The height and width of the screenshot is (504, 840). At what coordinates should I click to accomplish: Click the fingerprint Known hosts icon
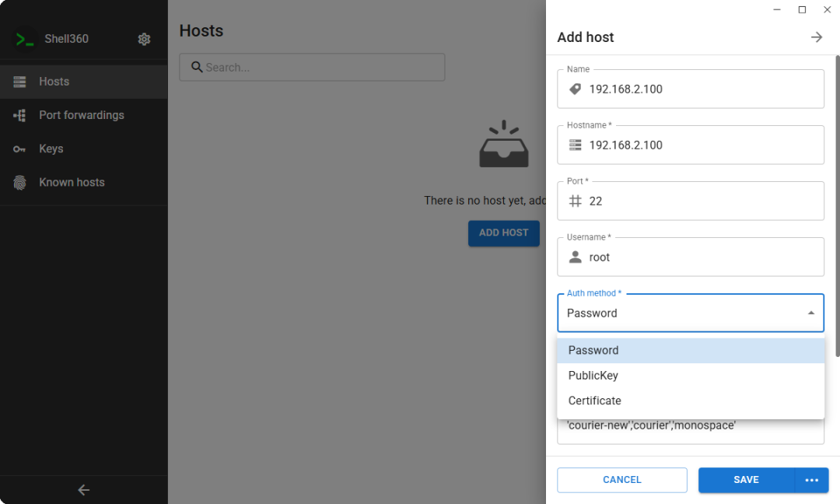coord(20,183)
